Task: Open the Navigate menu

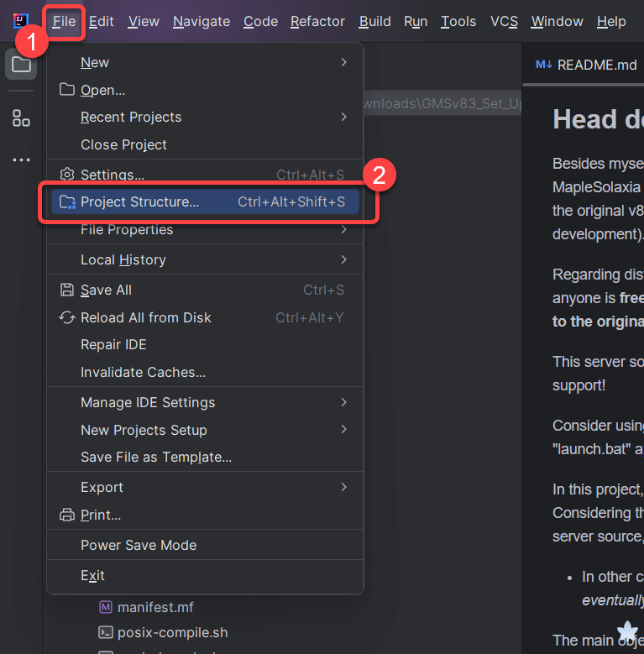Action: 202,21
